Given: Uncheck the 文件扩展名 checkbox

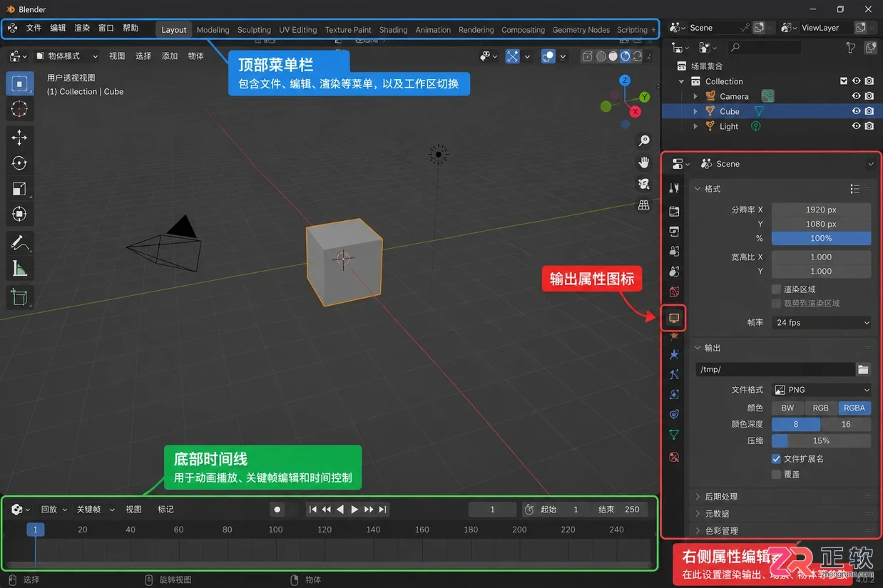Looking at the screenshot, I should [776, 458].
